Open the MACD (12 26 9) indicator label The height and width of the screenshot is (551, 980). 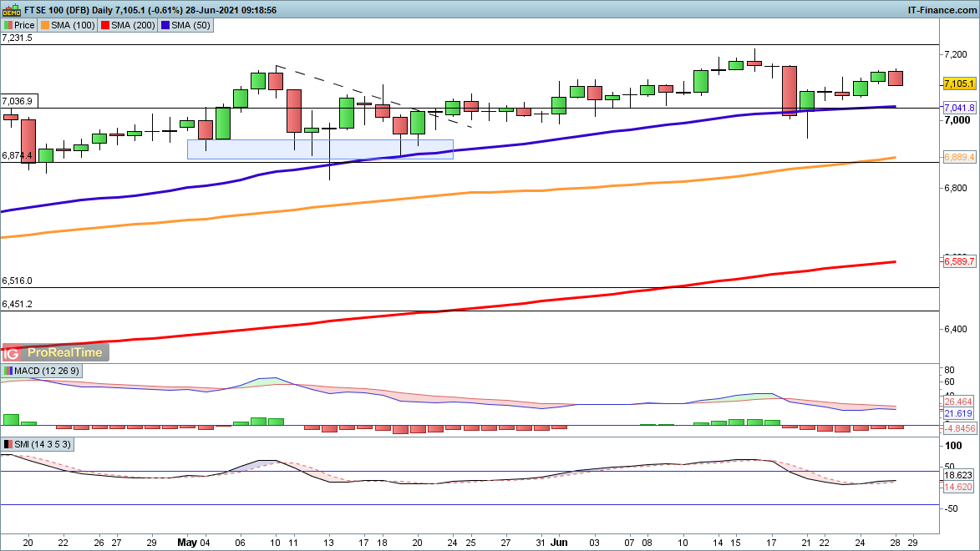click(47, 371)
